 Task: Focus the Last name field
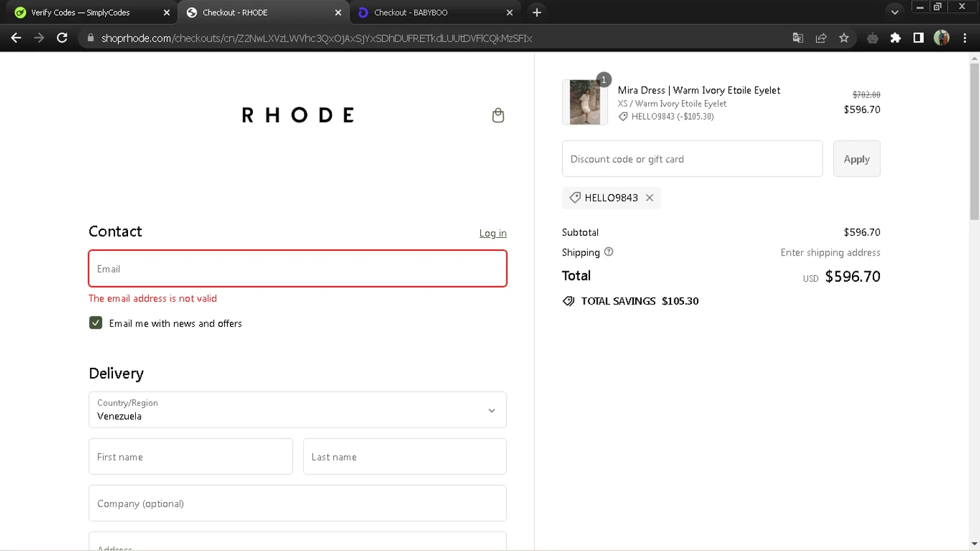[404, 457]
